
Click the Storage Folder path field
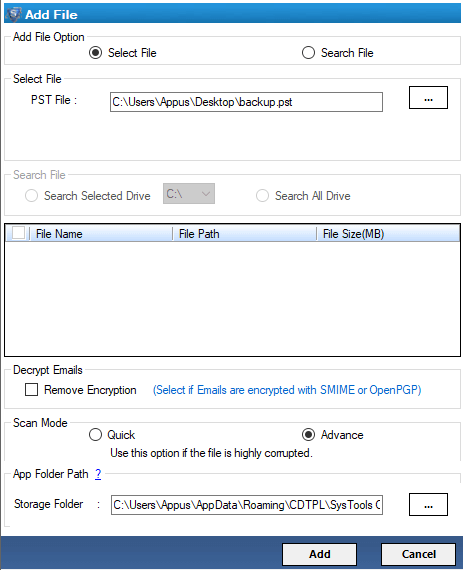point(247,505)
